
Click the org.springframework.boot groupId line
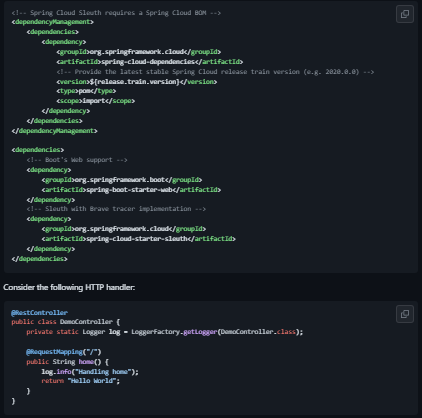pos(122,180)
